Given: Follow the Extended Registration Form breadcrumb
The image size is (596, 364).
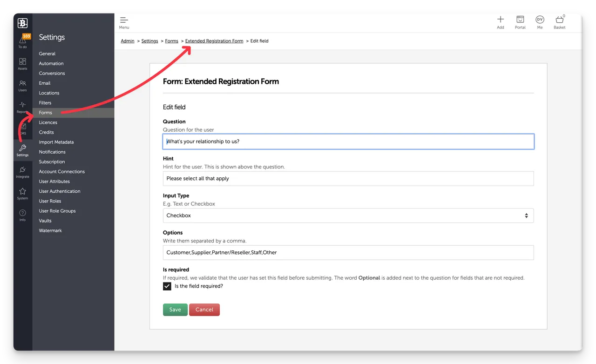Looking at the screenshot, I should (x=214, y=41).
